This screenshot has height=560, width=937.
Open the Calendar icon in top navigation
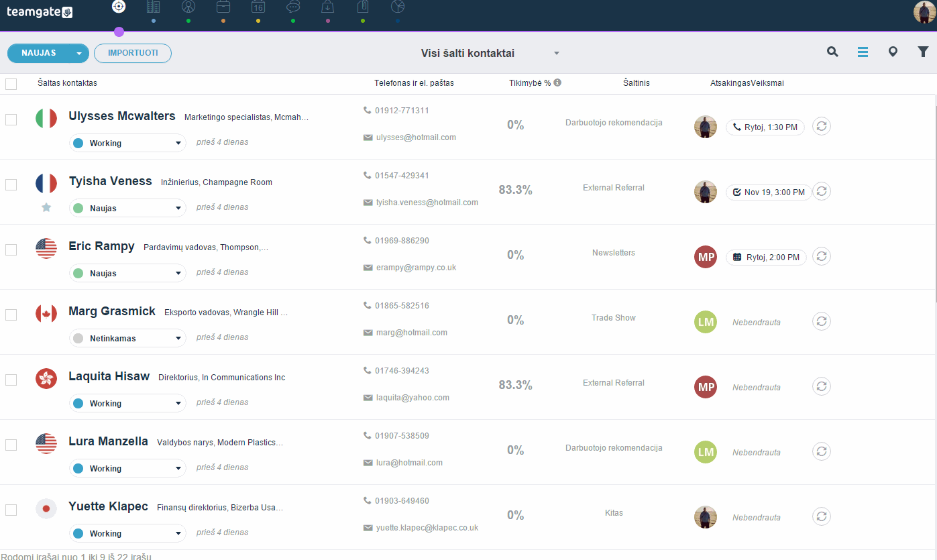tap(258, 7)
